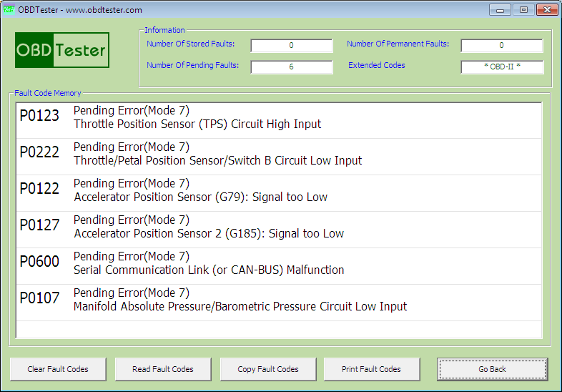Click the Number Of Pending Faults field
562x392 pixels.
291,67
